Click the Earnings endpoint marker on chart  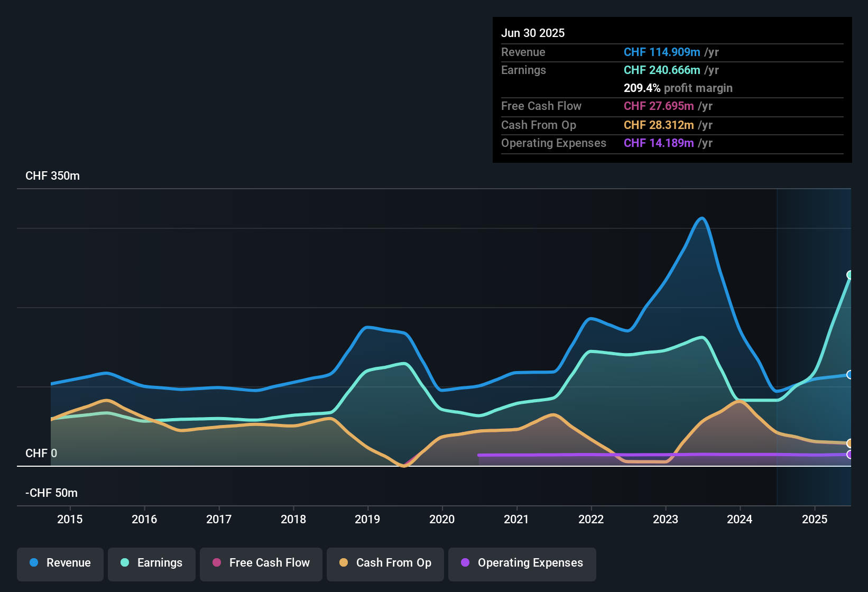[850, 275]
